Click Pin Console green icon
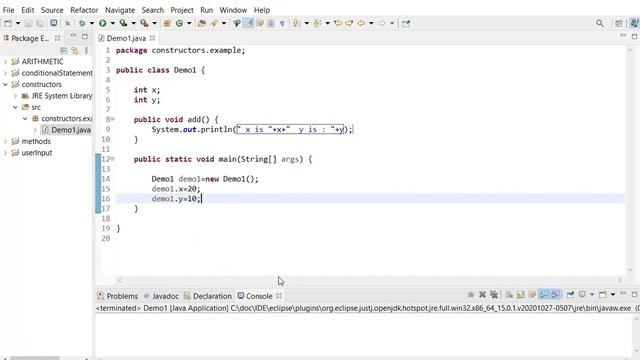This screenshot has width=640, height=360. tap(571, 294)
